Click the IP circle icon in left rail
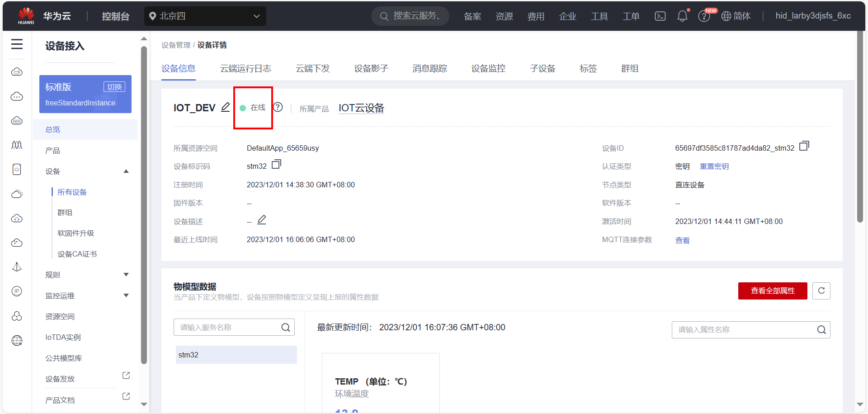Screen dimensions: 868x414 coord(17,291)
